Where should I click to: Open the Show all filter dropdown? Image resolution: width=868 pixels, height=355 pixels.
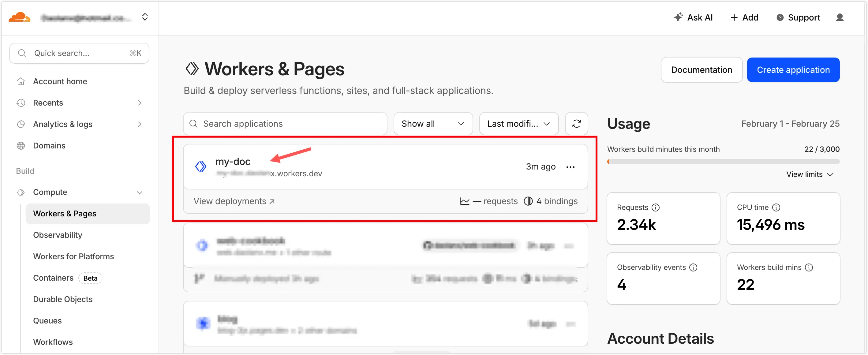(x=433, y=124)
